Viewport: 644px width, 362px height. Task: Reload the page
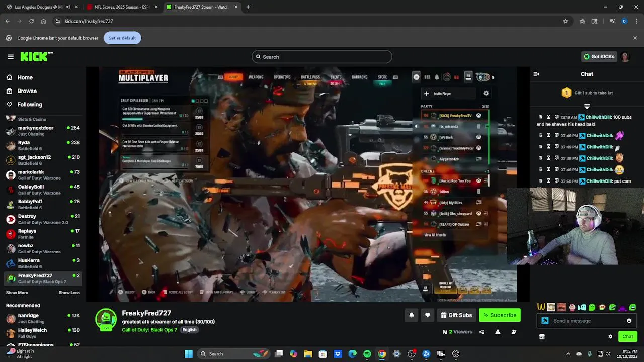pos(31,21)
